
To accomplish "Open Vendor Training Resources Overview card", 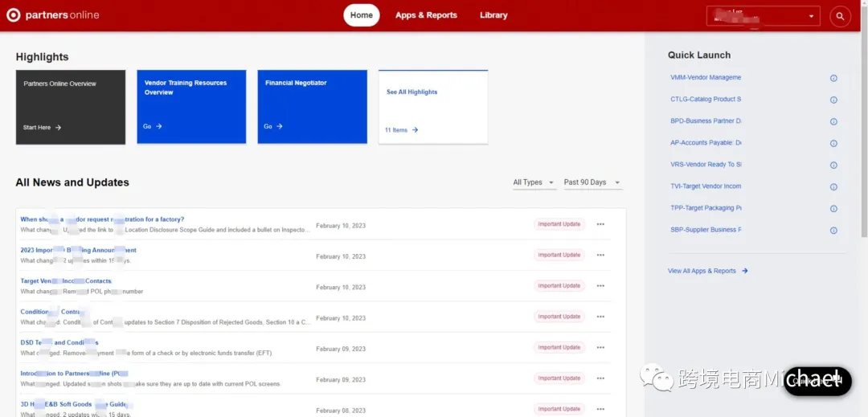I will (191, 107).
